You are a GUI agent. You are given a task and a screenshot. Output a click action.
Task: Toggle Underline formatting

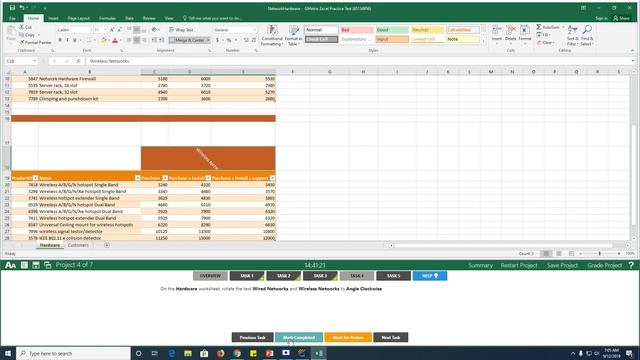75,40
